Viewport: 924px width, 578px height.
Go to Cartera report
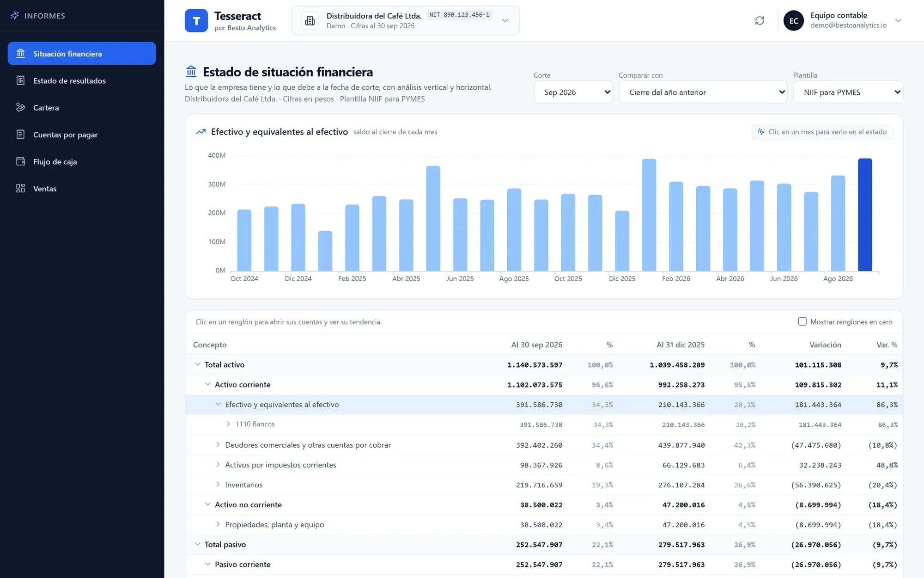point(82,107)
